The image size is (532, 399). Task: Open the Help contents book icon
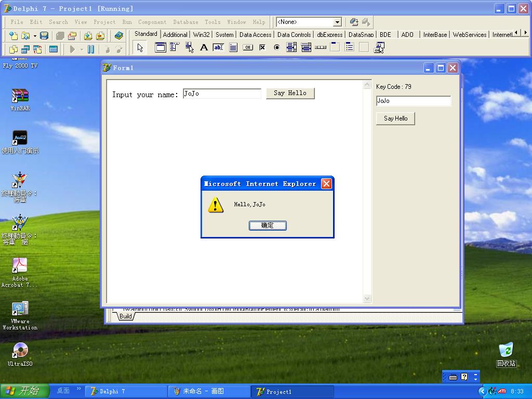coord(119,36)
